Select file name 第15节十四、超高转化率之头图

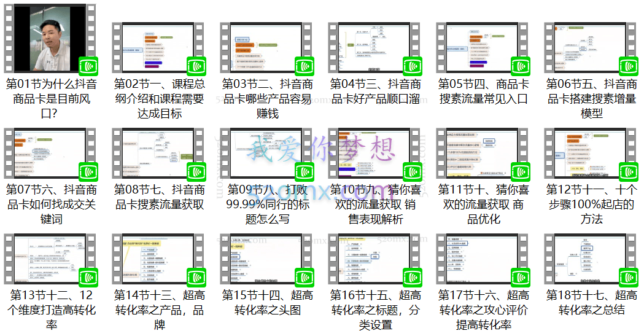point(268,302)
